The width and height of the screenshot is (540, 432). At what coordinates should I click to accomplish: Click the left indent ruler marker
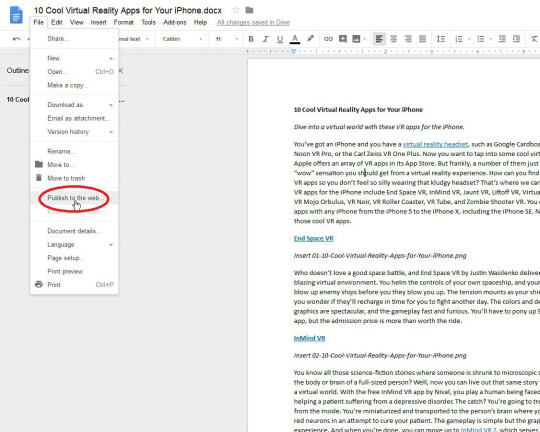pos(293,51)
